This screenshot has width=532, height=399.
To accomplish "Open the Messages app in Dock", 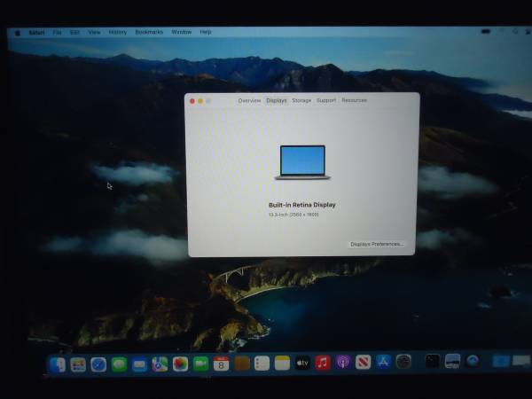I will pyautogui.click(x=119, y=364).
